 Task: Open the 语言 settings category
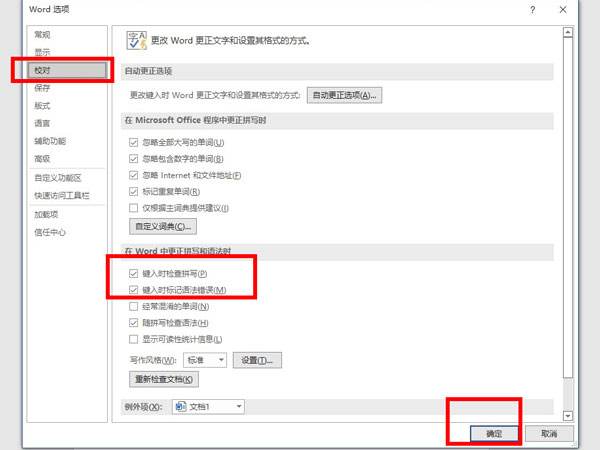pyautogui.click(x=42, y=123)
